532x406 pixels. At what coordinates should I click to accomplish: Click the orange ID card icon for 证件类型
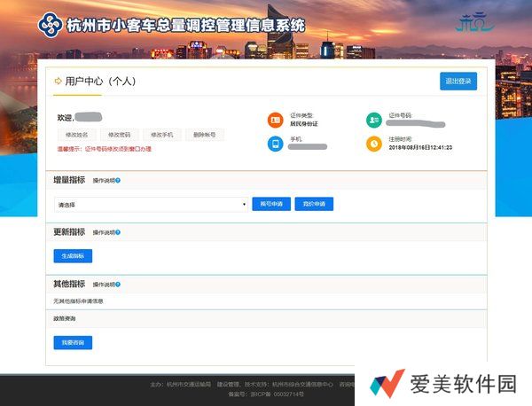(x=275, y=120)
